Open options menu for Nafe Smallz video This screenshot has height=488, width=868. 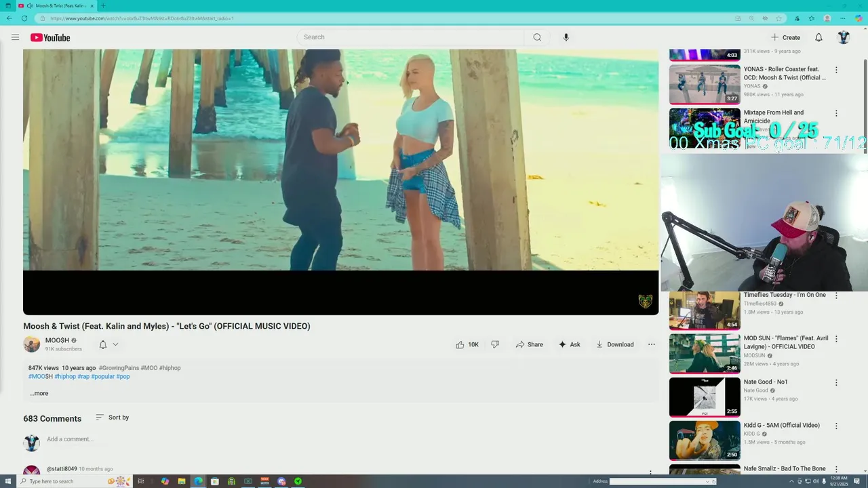click(x=836, y=469)
